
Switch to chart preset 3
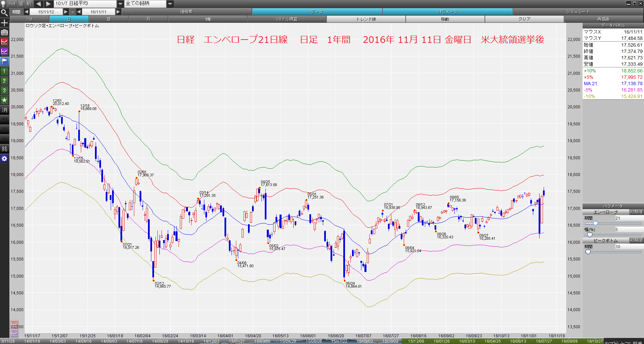[4, 91]
